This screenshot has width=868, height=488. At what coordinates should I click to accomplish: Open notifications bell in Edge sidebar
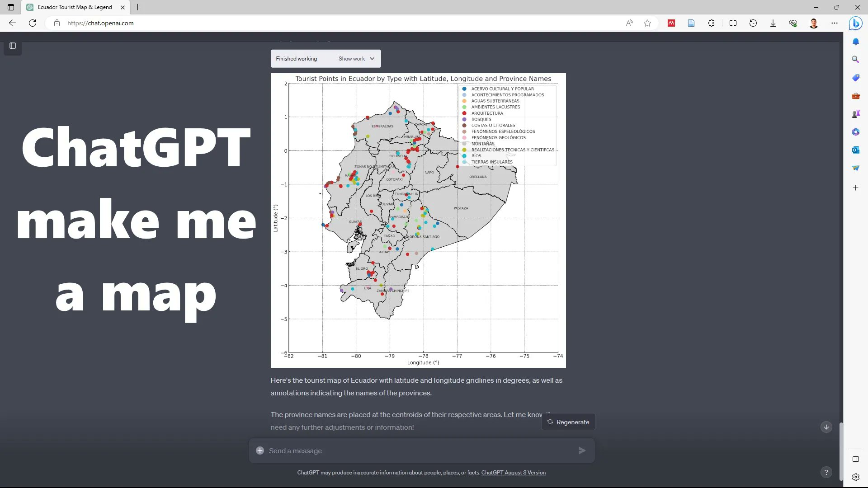pos(856,42)
